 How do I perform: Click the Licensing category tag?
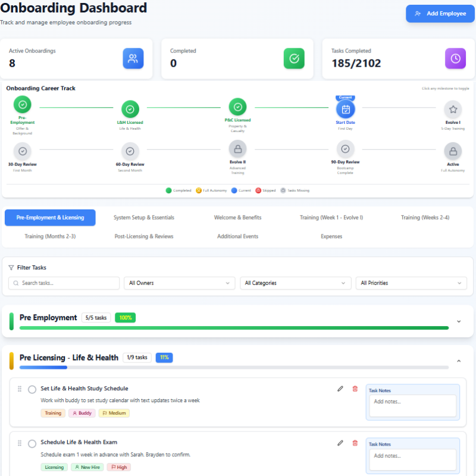coord(54,467)
